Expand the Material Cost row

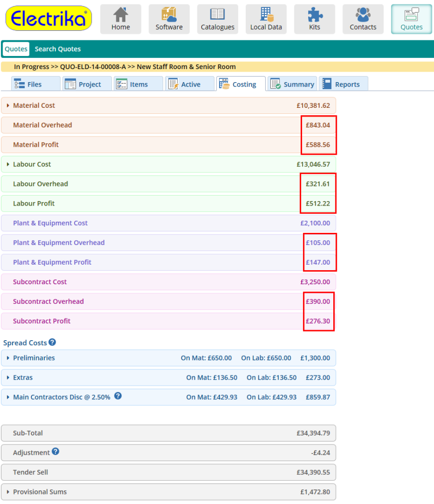pos(8,105)
